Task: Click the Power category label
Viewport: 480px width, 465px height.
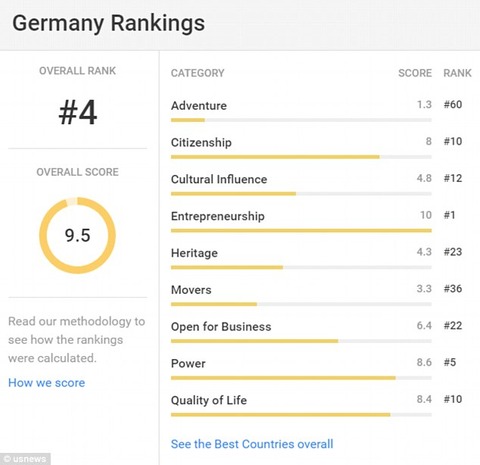Action: point(188,363)
